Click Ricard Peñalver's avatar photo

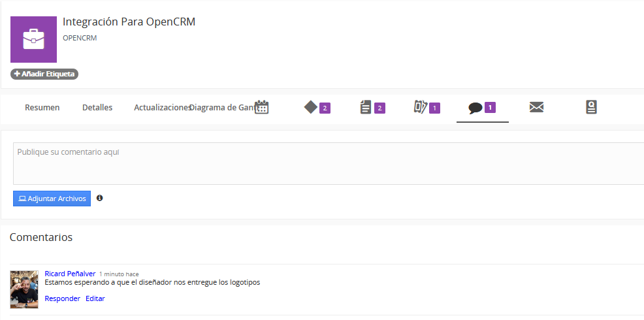[24, 289]
